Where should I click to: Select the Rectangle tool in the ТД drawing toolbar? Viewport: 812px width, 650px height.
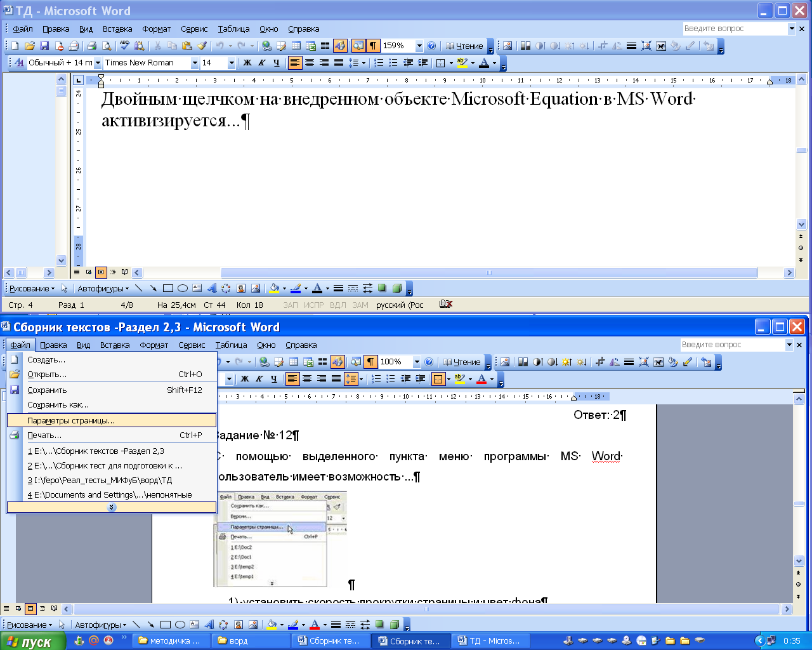pos(168,288)
